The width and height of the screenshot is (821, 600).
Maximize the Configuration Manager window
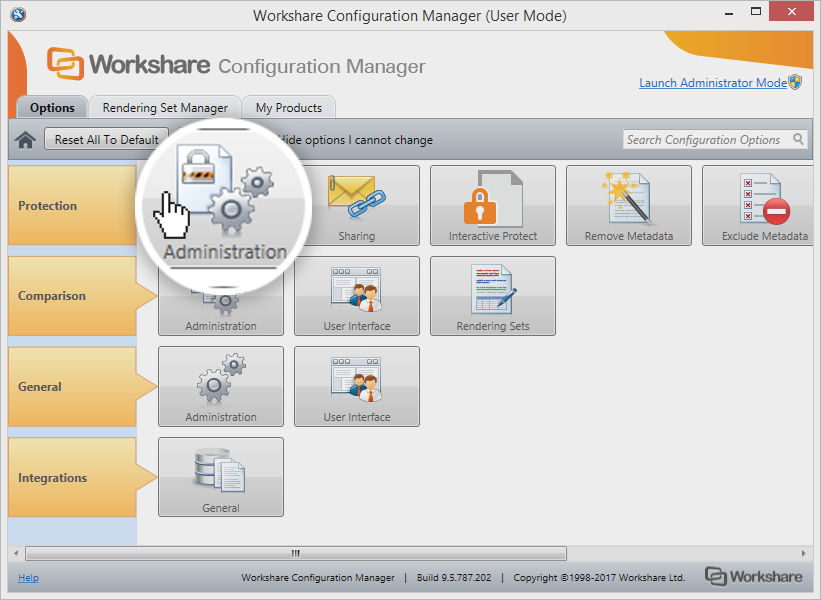(x=756, y=12)
